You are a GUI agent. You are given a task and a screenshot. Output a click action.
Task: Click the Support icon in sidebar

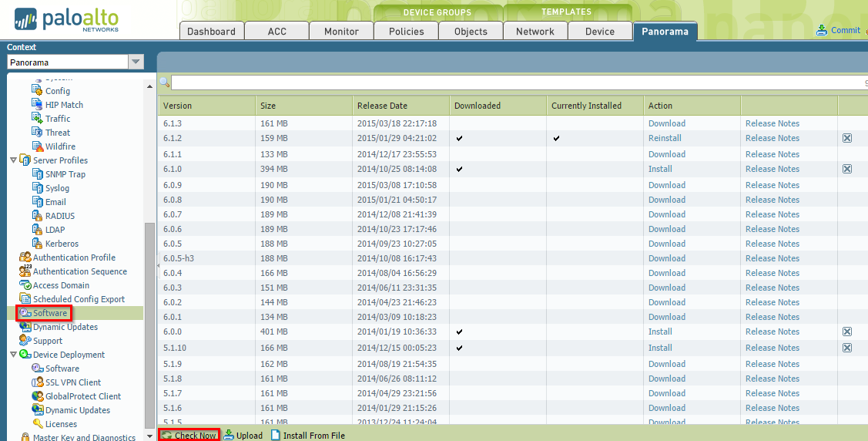25,340
